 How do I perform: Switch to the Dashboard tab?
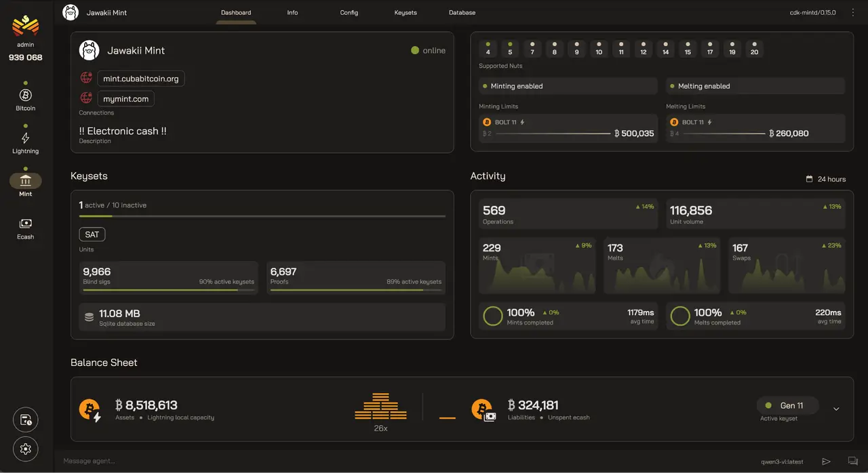(236, 12)
